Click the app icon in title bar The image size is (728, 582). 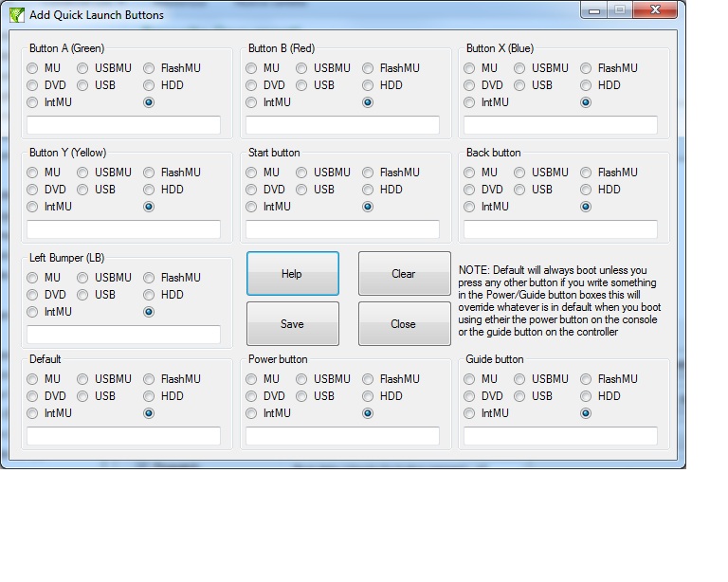click(15, 15)
